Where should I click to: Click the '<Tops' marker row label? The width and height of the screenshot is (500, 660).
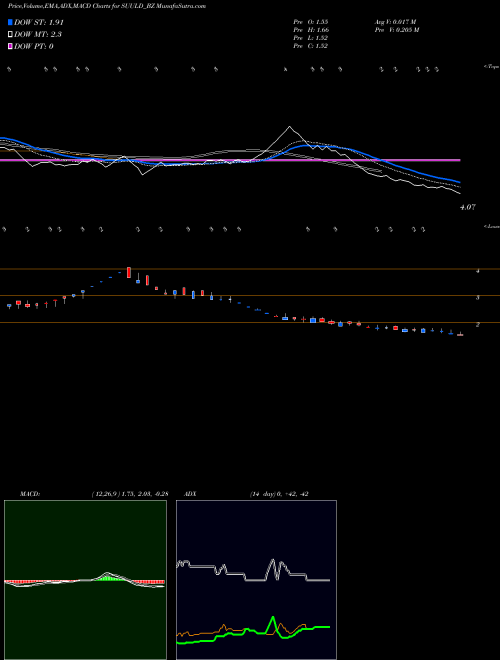tap(491, 67)
